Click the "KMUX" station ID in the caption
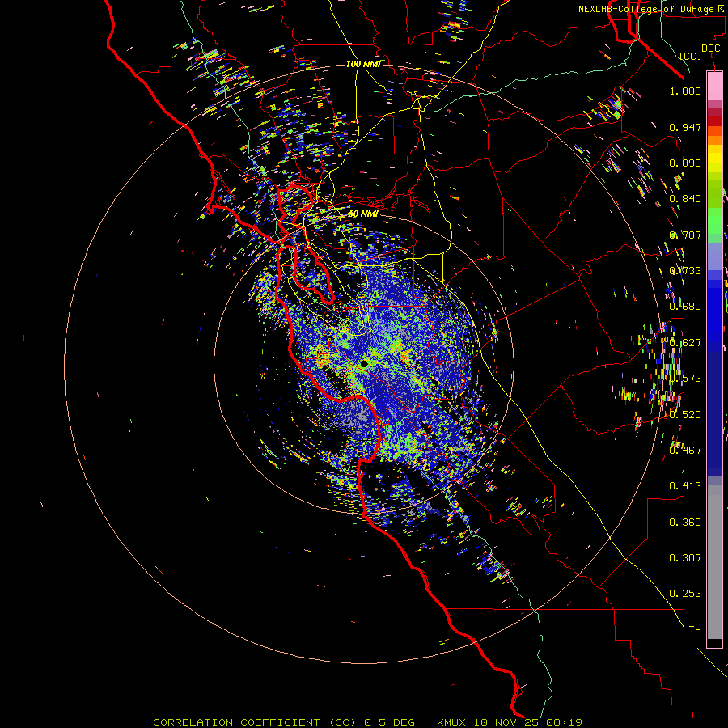This screenshot has width=728, height=728. 453,722
